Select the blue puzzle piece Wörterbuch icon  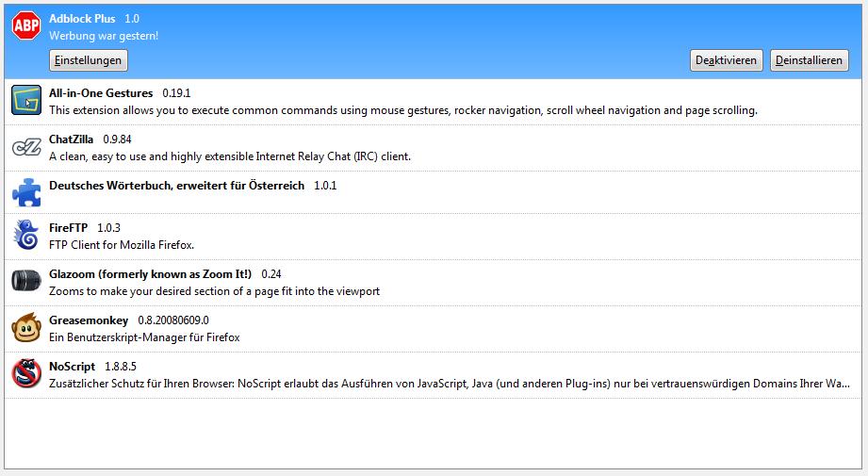tap(26, 192)
